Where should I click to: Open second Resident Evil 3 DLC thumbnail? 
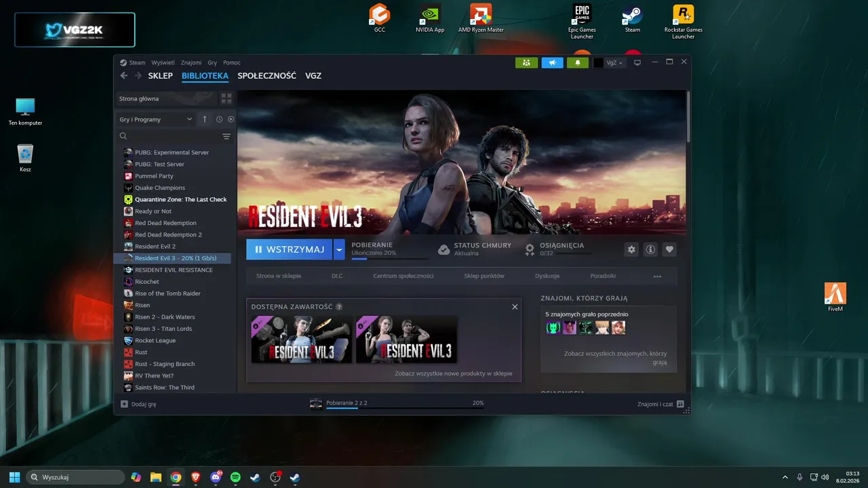[x=406, y=340]
